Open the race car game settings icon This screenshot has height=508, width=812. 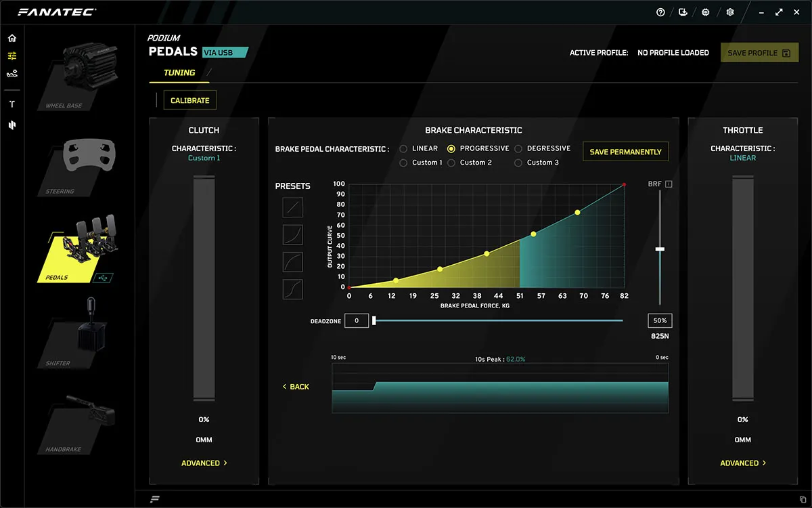click(12, 73)
